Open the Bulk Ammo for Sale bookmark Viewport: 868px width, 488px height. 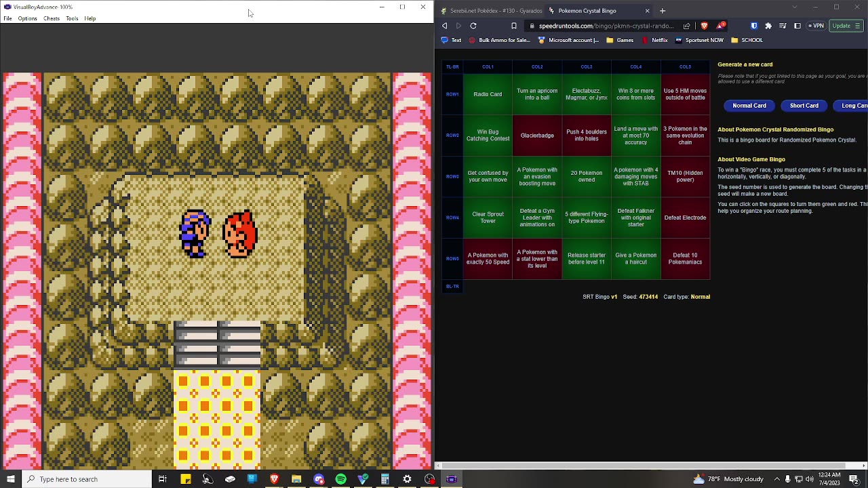tap(500, 40)
